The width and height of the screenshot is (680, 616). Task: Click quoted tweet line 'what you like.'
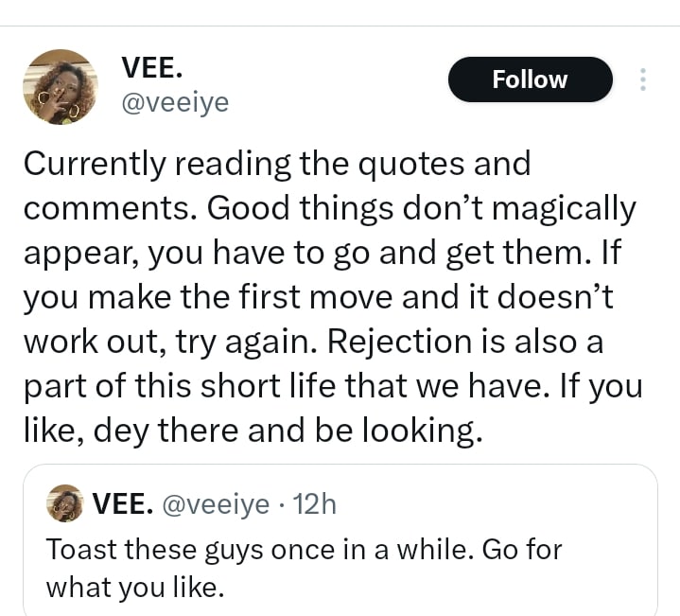134,587
